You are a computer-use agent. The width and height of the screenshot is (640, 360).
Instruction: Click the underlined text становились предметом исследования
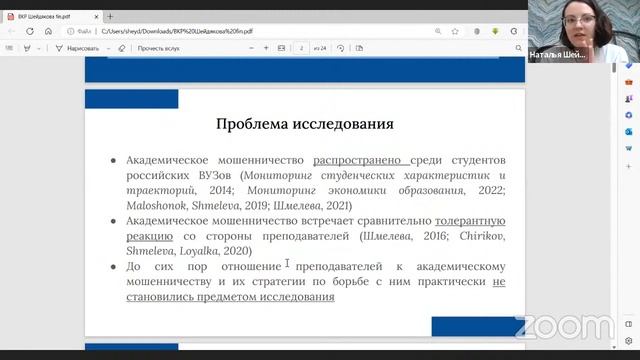pos(230,297)
